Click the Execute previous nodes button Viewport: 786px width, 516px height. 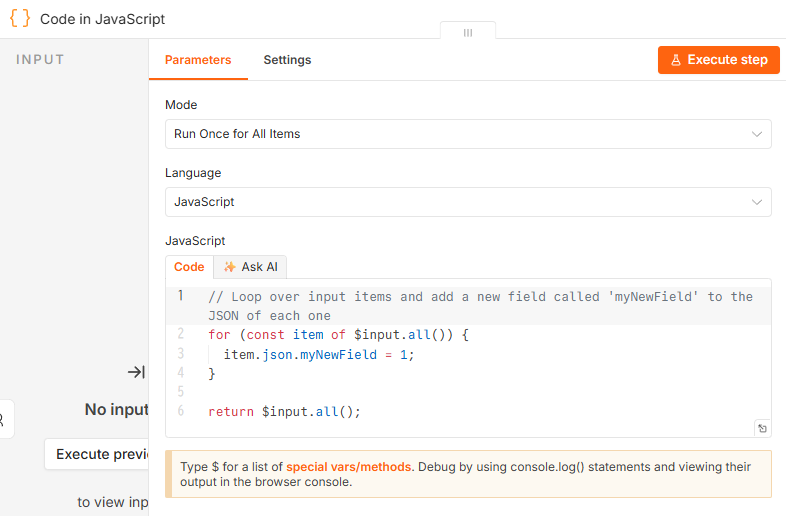click(97, 454)
